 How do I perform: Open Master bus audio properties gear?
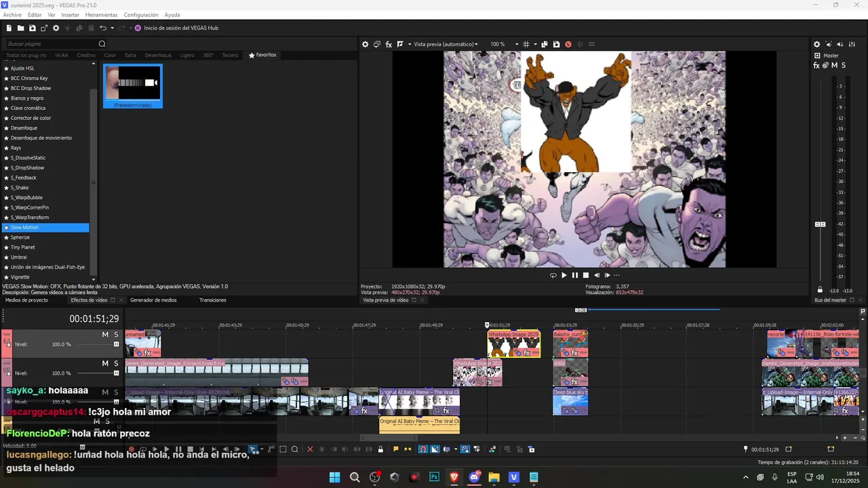click(x=816, y=44)
